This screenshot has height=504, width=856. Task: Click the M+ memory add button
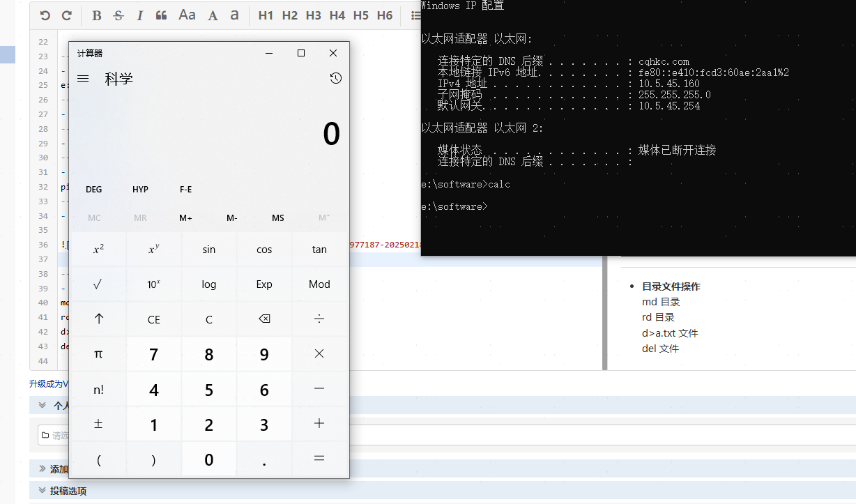(186, 218)
